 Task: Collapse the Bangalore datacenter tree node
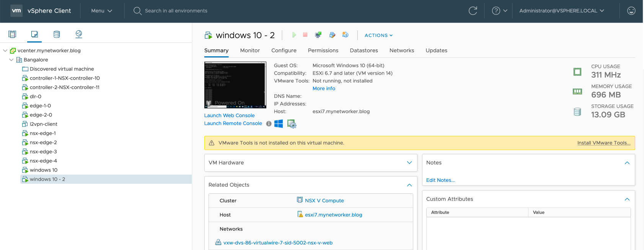[11, 60]
